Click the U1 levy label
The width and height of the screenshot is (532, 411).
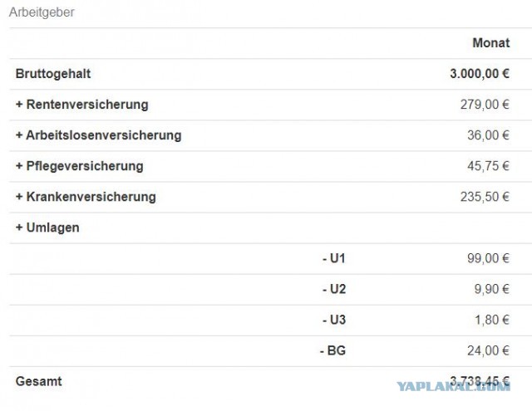click(x=333, y=258)
